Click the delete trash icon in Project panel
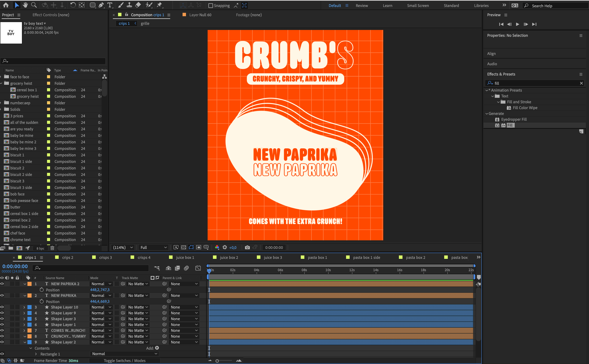This screenshot has height=364, width=589. (52, 248)
